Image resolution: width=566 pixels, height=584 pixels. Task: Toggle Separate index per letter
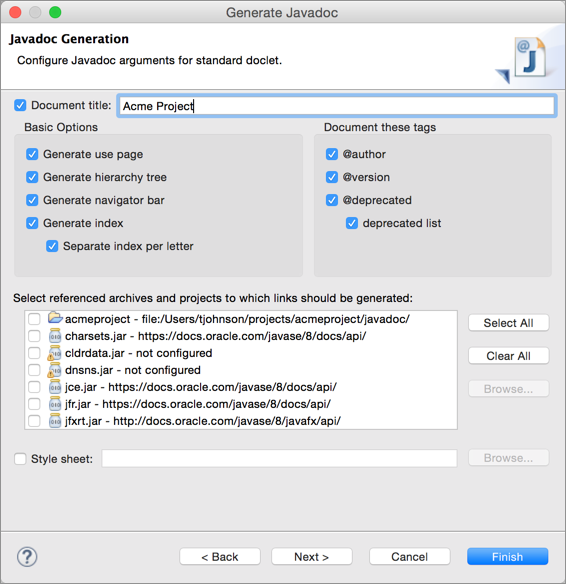[x=52, y=246]
